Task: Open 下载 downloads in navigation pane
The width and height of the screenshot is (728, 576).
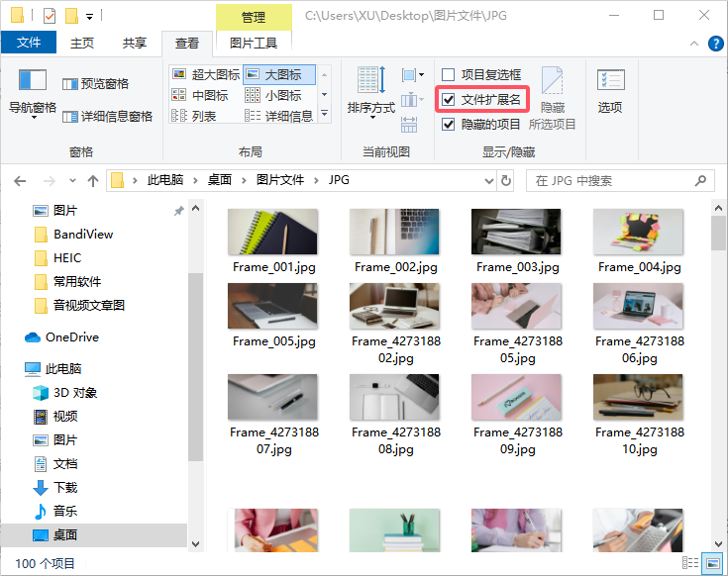Action: point(55,487)
